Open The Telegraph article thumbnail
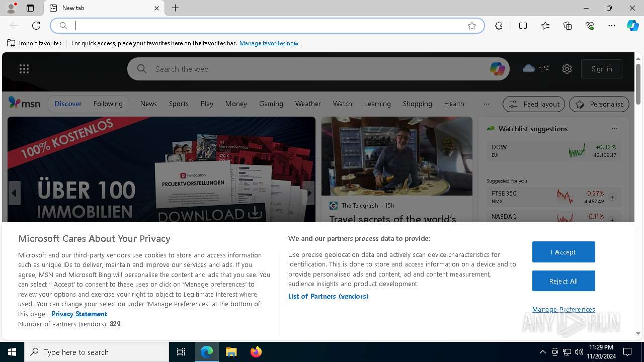644x362 pixels. [397, 156]
